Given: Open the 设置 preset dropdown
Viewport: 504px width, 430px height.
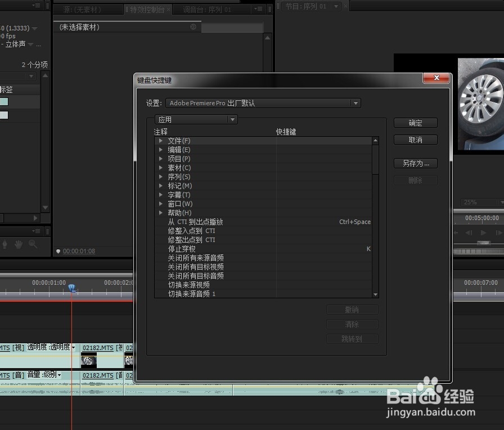Looking at the screenshot, I should pos(263,103).
